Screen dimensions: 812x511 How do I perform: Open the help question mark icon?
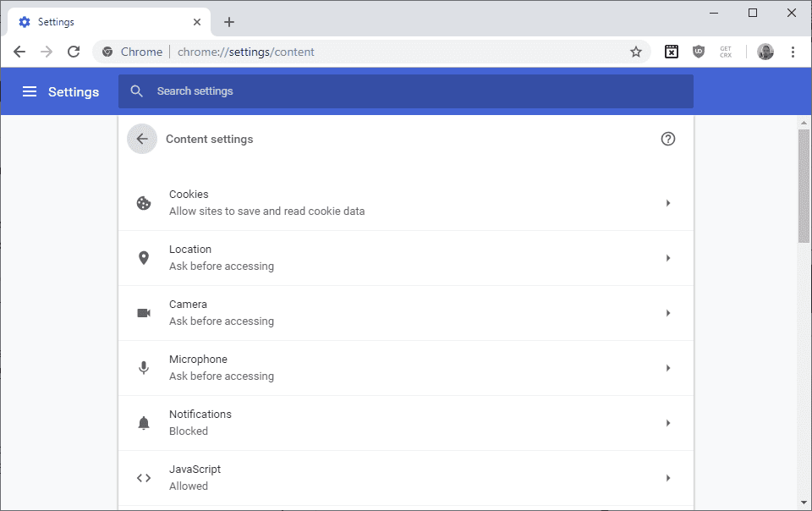pos(668,139)
